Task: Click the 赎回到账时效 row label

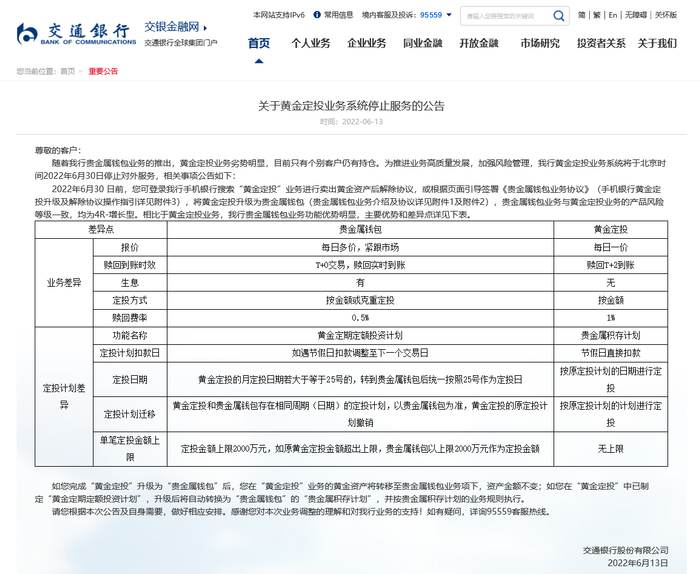Action: point(130,265)
